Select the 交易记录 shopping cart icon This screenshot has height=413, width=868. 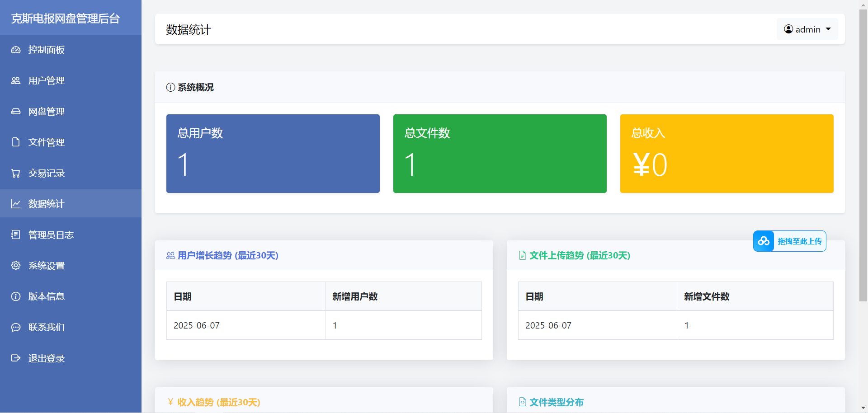(x=16, y=173)
